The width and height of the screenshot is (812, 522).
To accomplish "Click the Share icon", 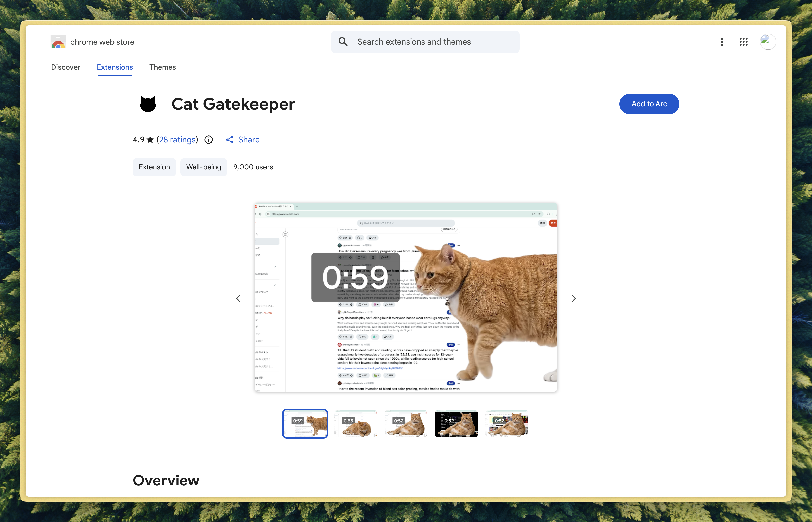I will point(230,140).
